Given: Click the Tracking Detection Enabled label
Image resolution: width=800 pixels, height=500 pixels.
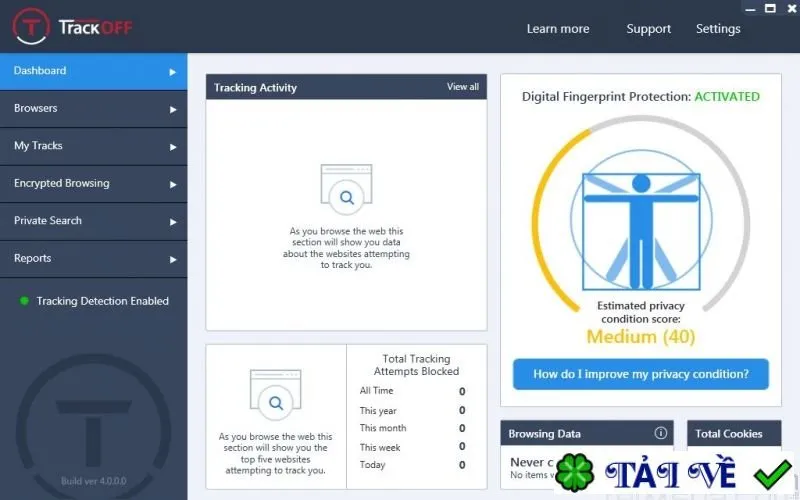Looking at the screenshot, I should [x=103, y=301].
